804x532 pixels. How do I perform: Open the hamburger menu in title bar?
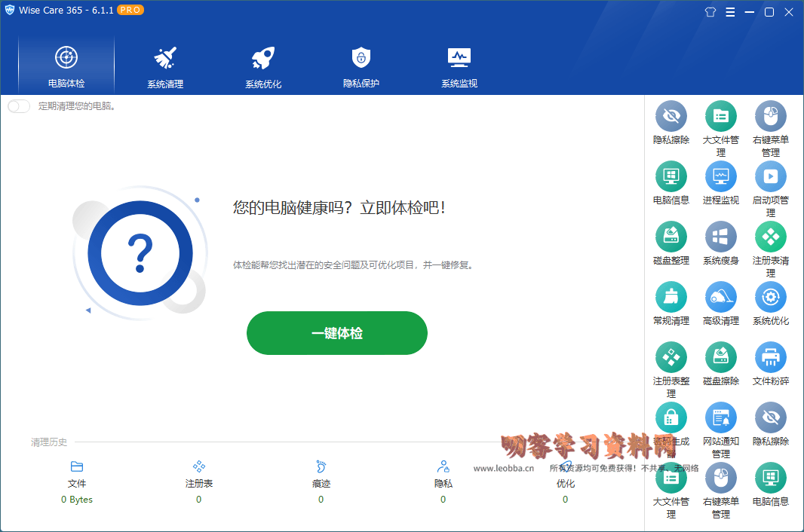point(730,11)
